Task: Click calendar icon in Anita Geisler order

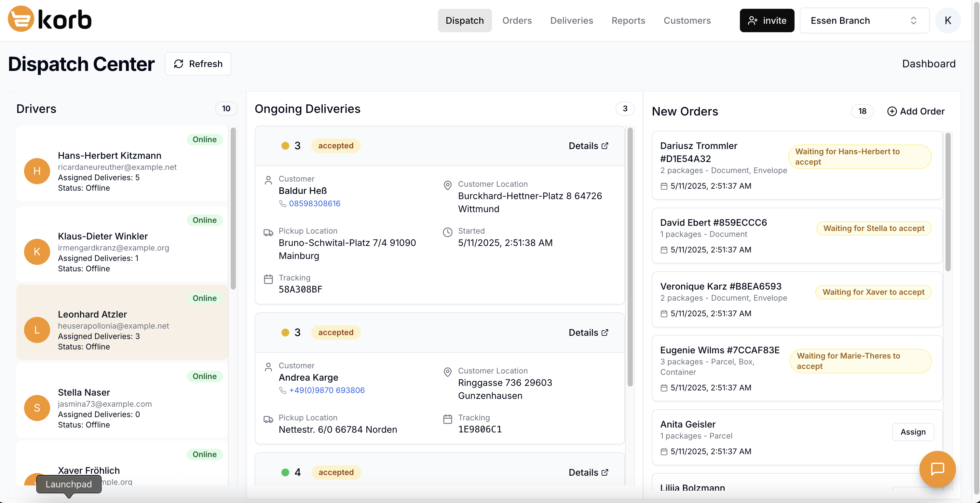Action: (664, 452)
